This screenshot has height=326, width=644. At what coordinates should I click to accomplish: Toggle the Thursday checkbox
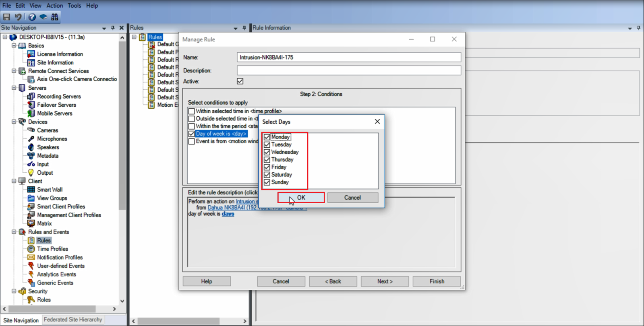pyautogui.click(x=267, y=160)
